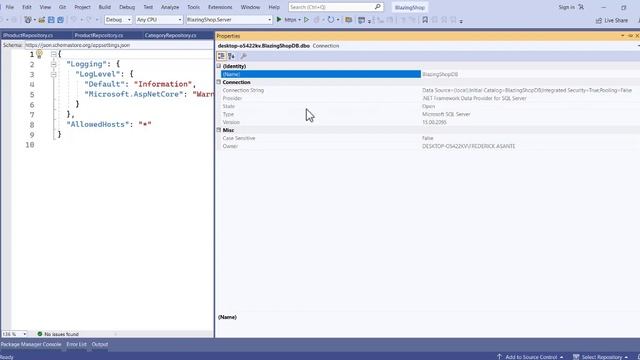640x360 pixels.
Task: Click Select Repository in status bar
Action: click(x=601, y=357)
